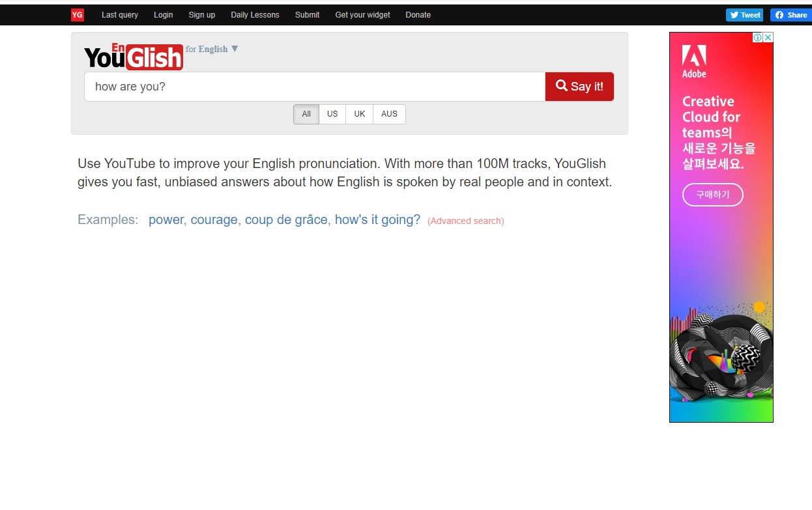Select the US accent filter
812x510 pixels.
pyautogui.click(x=332, y=114)
